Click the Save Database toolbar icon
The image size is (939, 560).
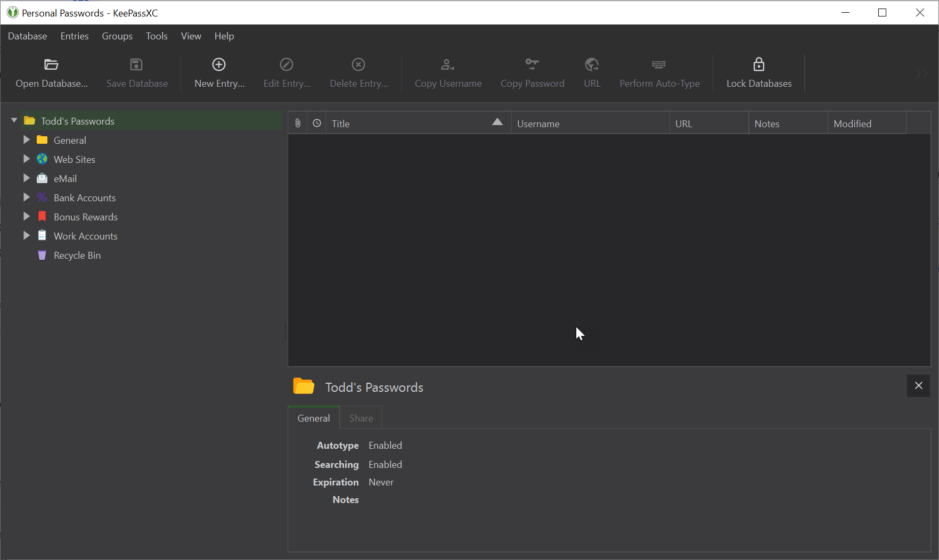(136, 64)
